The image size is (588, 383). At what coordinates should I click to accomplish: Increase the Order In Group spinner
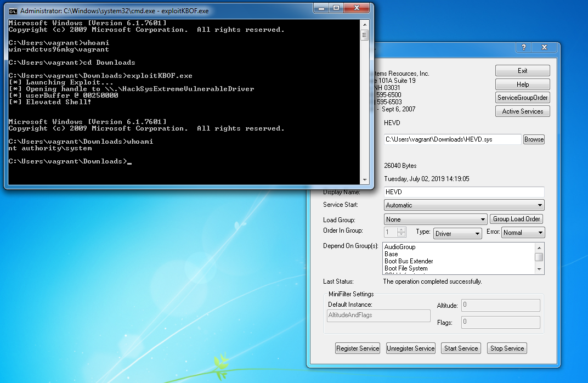pyautogui.click(x=402, y=230)
